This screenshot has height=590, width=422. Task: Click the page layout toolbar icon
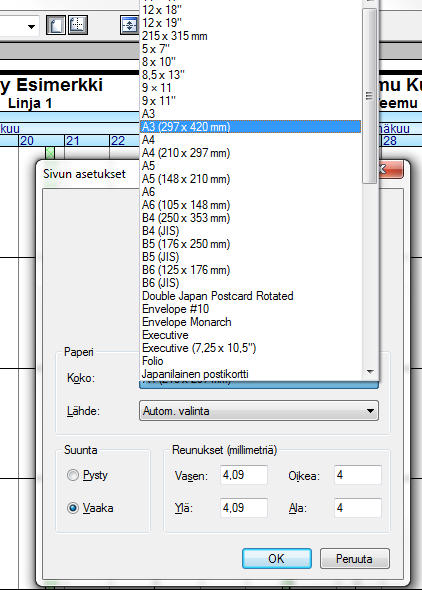(56, 25)
